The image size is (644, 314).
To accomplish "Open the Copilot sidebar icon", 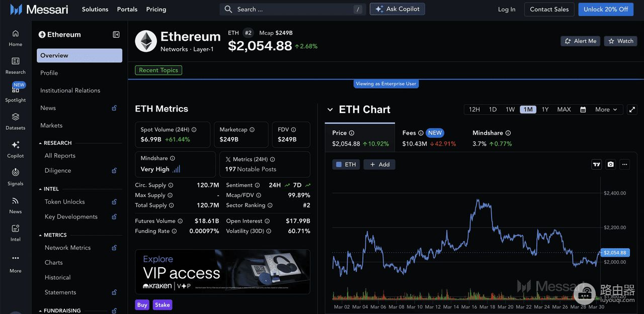I will point(16,145).
